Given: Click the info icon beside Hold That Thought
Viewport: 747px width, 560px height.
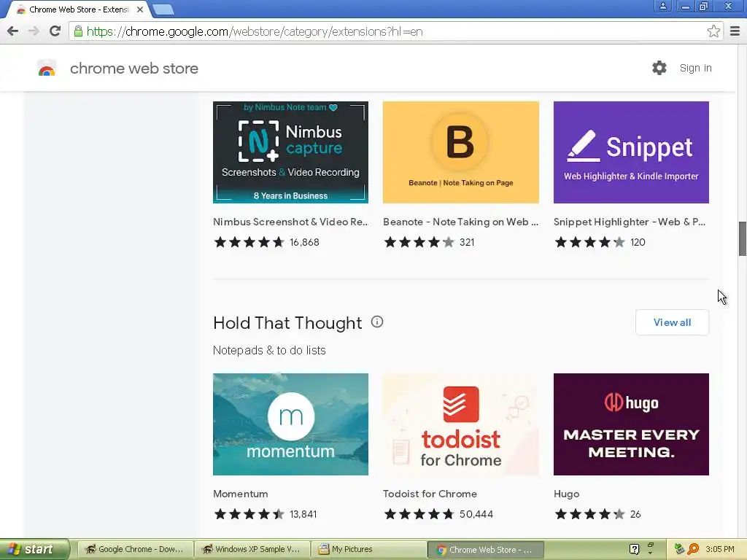Looking at the screenshot, I should (377, 322).
